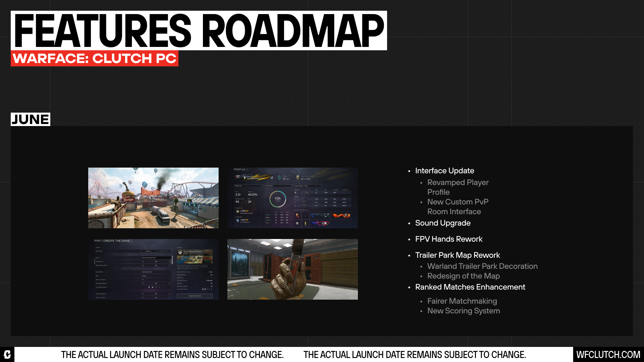This screenshot has width=644, height=362.
Task: Click the Trailer Park Map Rework bullet
Action: (458, 255)
